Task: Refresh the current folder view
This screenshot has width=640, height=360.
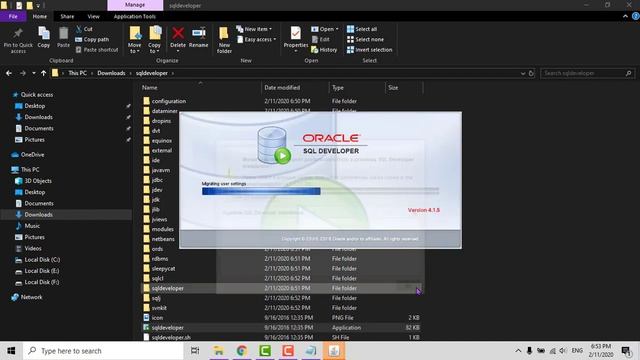Action: pos(531,73)
